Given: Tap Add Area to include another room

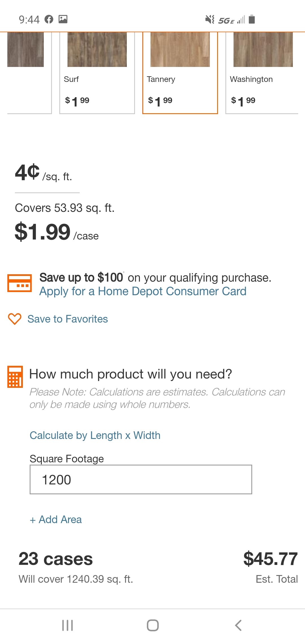Looking at the screenshot, I should (55, 519).
